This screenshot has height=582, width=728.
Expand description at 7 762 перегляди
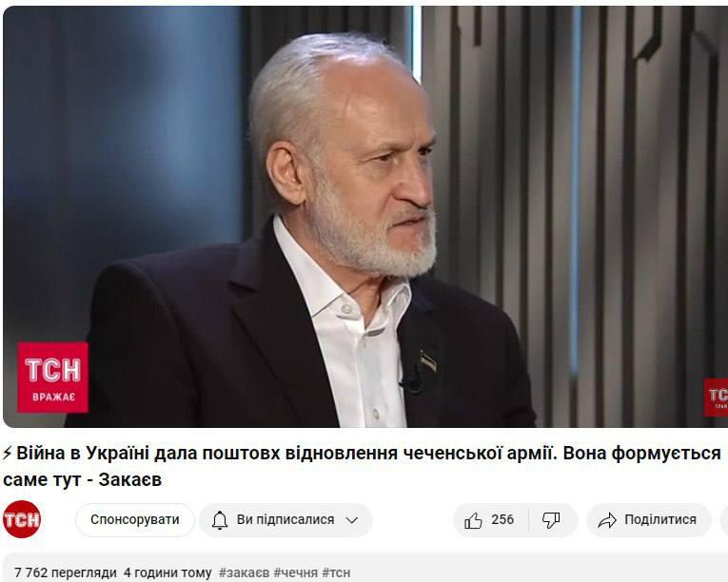point(66,572)
